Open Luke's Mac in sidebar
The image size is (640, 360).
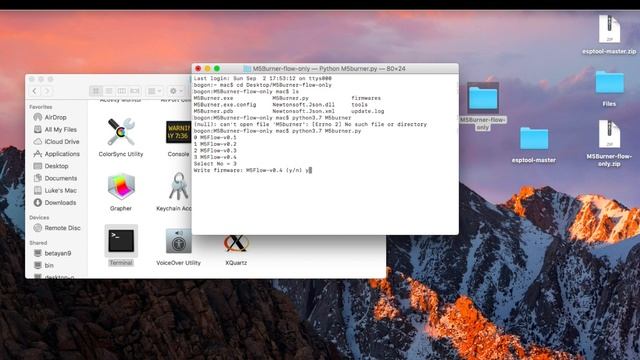55,190
